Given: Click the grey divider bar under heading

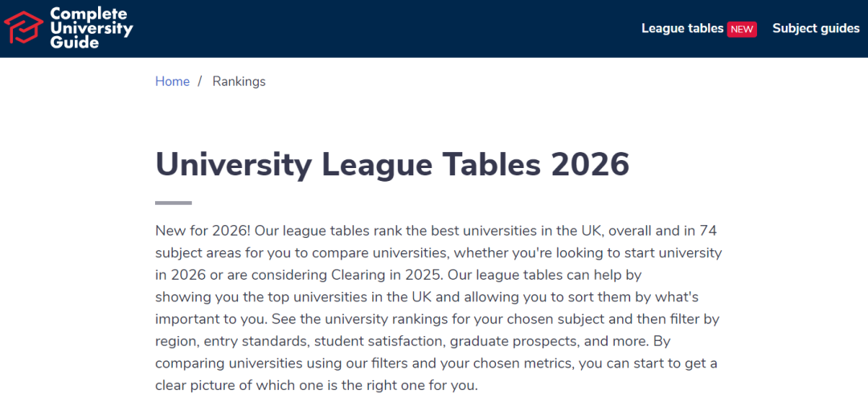Looking at the screenshot, I should (173, 203).
